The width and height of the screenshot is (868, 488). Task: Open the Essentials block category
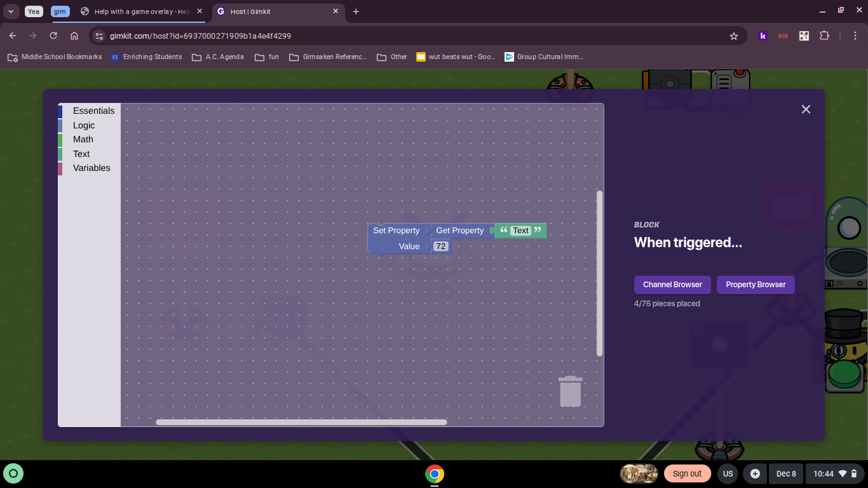click(93, 111)
